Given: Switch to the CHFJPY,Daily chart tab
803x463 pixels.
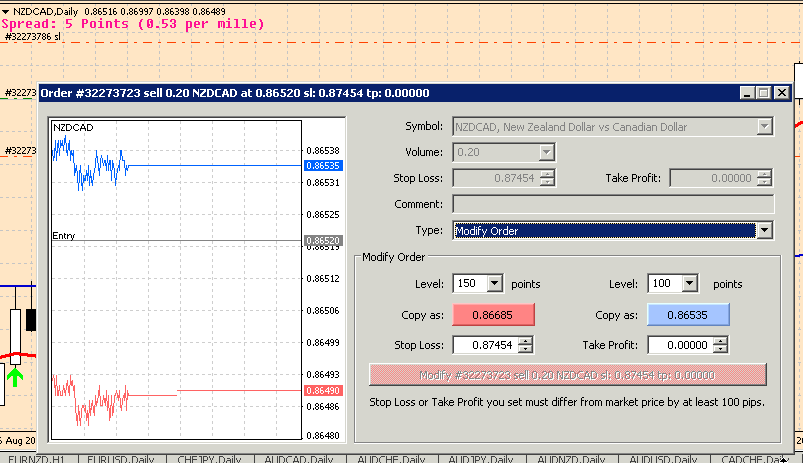Looking at the screenshot, I should pyautogui.click(x=209, y=459).
